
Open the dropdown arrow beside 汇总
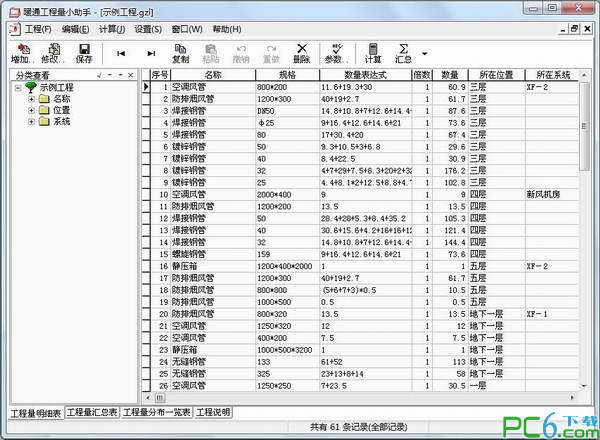pyautogui.click(x=425, y=53)
